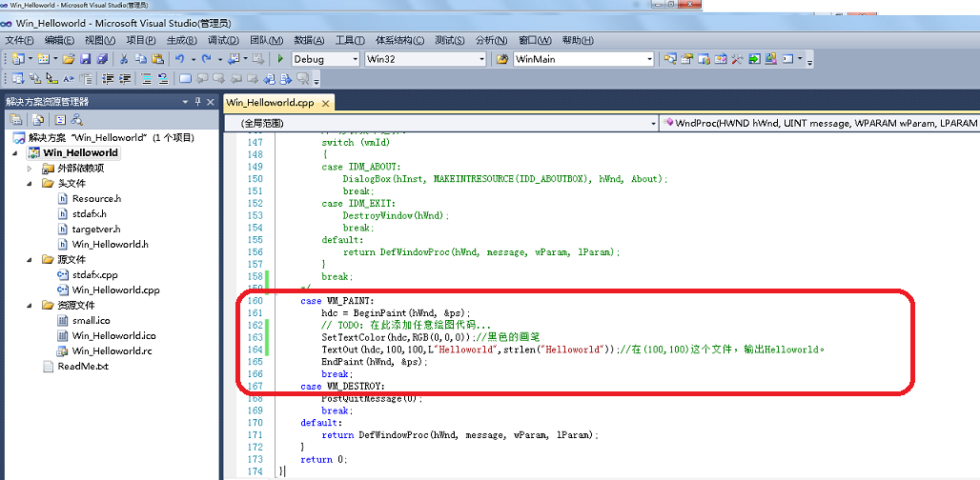Viewport: 980px width, 480px height.
Task: Increase line indent with the indent icon
Action: [125, 79]
